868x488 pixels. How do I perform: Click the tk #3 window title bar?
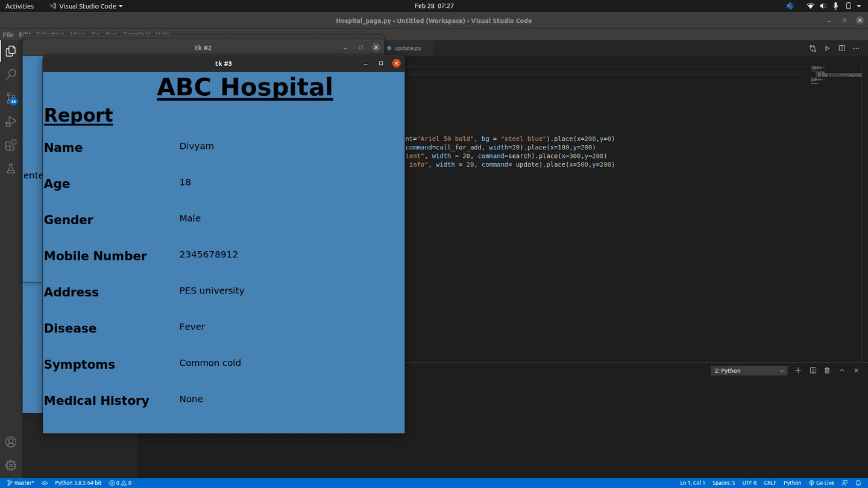pyautogui.click(x=223, y=63)
